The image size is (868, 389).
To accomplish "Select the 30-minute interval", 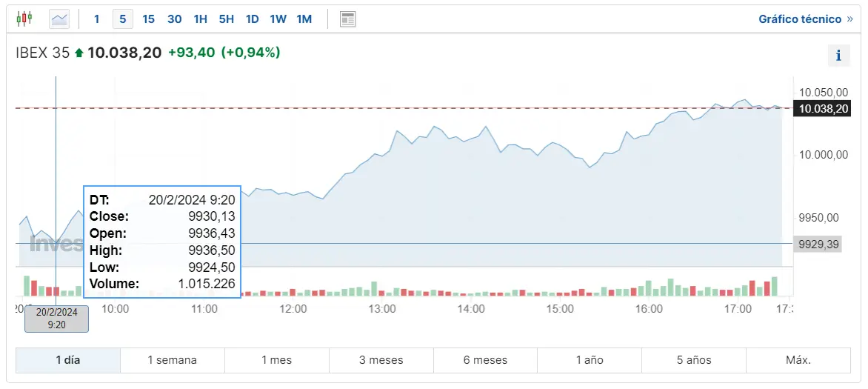I will tap(174, 19).
